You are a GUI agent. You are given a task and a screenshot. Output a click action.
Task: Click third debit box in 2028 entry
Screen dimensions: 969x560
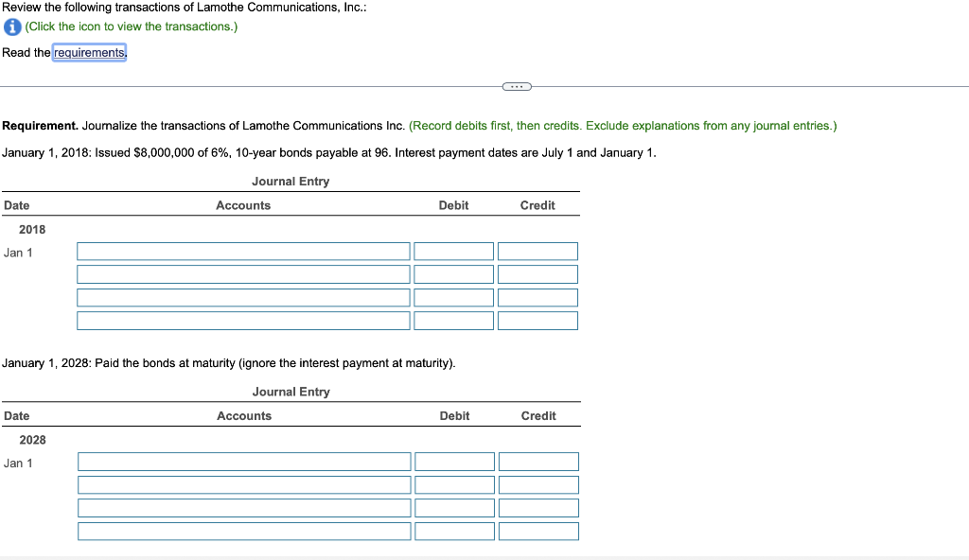455,508
